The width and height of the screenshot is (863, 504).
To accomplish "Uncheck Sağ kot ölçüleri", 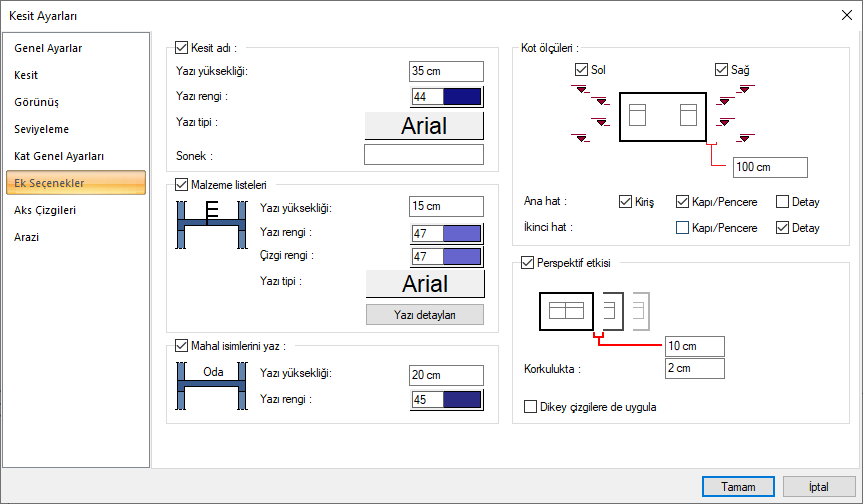I will point(722,69).
